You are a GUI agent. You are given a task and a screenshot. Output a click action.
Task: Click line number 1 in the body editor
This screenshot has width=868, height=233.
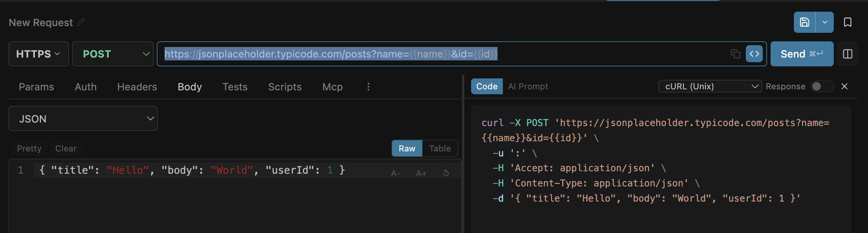pos(21,170)
